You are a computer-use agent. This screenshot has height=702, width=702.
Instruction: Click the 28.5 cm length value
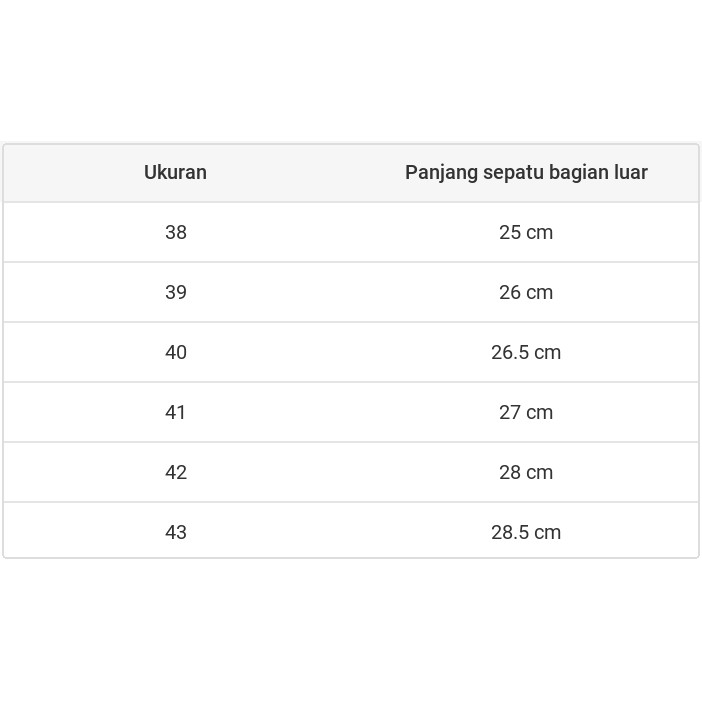(526, 532)
